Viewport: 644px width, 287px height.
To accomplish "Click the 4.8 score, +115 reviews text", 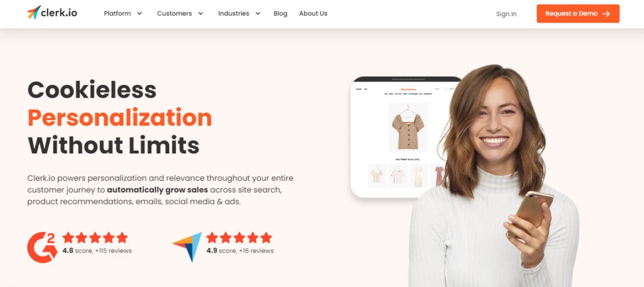I will click(x=97, y=251).
